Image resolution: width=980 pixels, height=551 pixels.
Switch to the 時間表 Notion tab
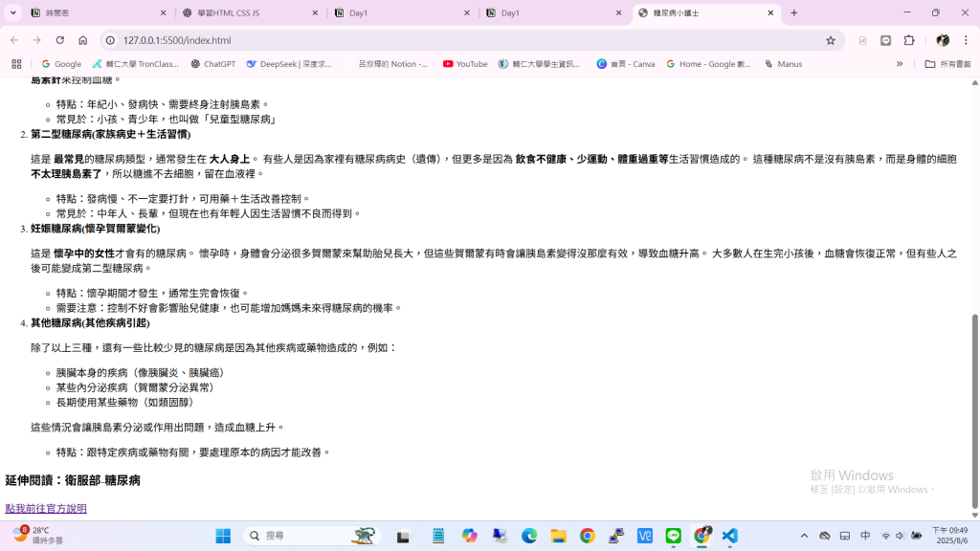point(99,12)
